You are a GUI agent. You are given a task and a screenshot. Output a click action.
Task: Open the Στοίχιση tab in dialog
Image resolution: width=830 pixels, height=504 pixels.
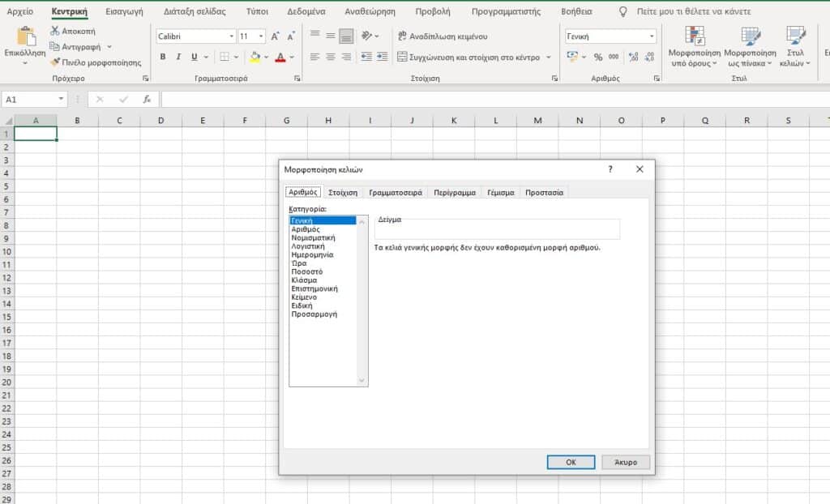(343, 193)
